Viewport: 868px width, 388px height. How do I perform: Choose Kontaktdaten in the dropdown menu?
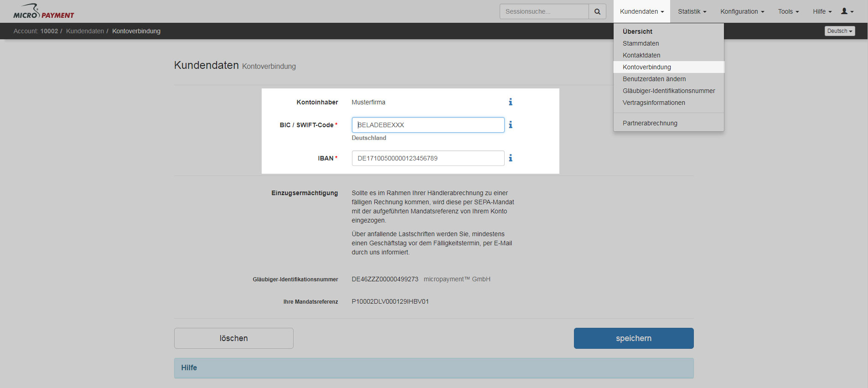[641, 55]
